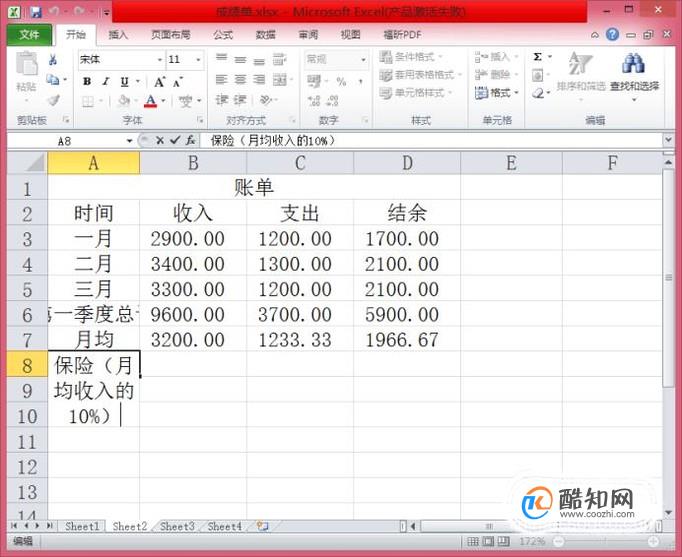Click the align right icon
The width and height of the screenshot is (682, 557).
pos(259,80)
